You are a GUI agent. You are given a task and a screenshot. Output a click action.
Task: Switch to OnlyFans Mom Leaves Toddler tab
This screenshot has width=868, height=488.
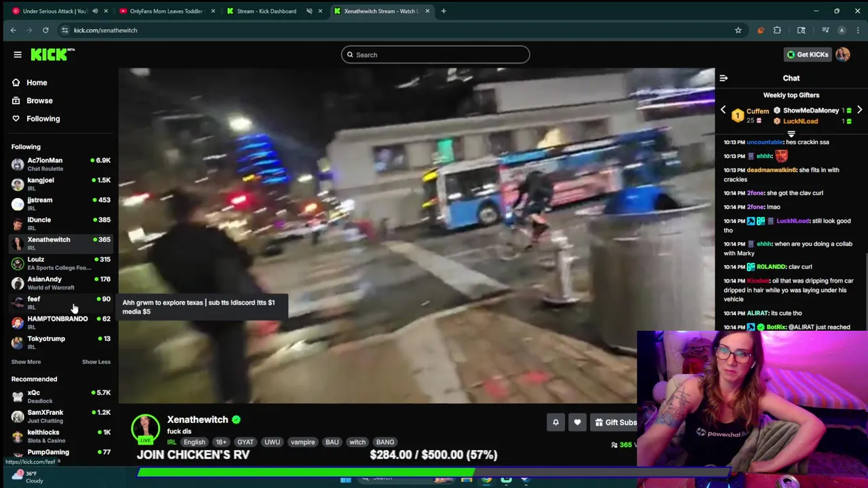pyautogui.click(x=165, y=11)
